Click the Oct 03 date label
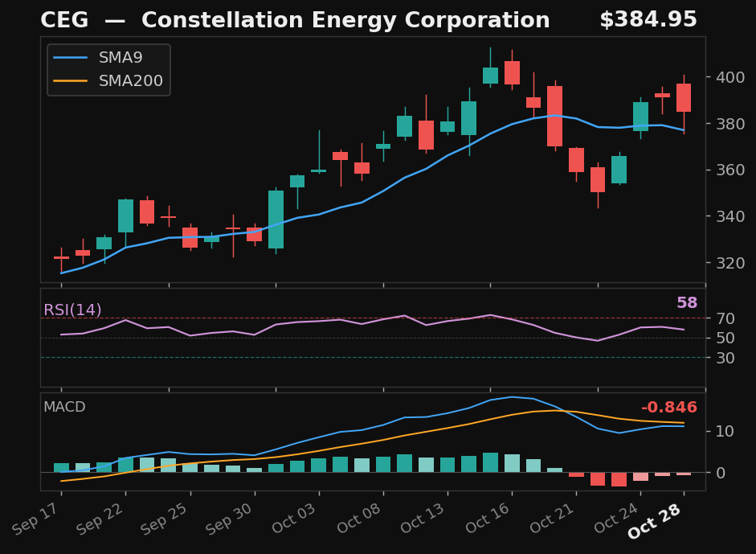Screen dimensions: 756x554 point(293,519)
